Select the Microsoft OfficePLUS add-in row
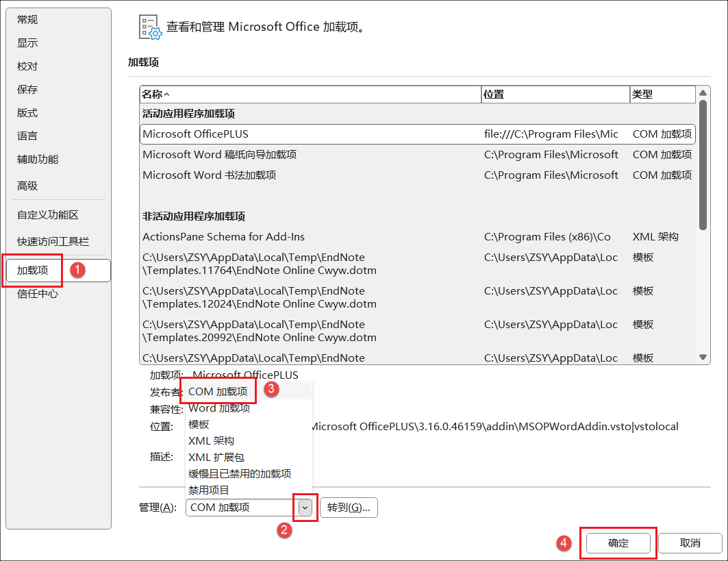Screen dimensions: 728x561 (x=417, y=134)
